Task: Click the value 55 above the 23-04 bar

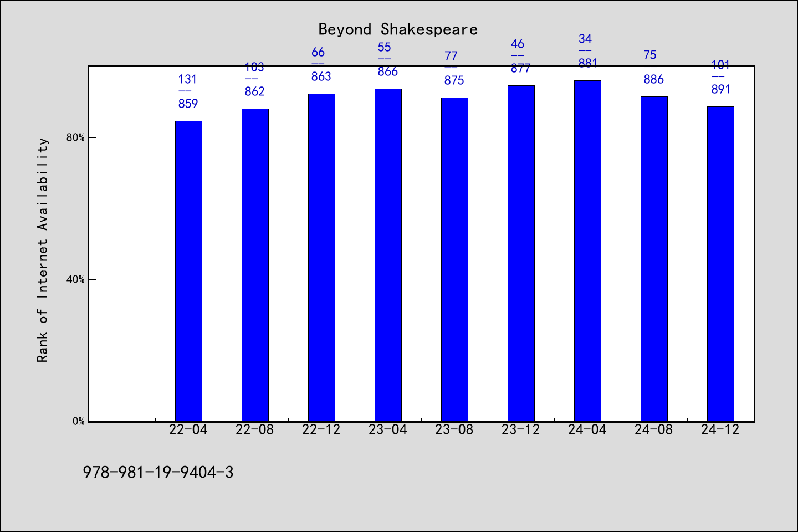Action: point(385,47)
